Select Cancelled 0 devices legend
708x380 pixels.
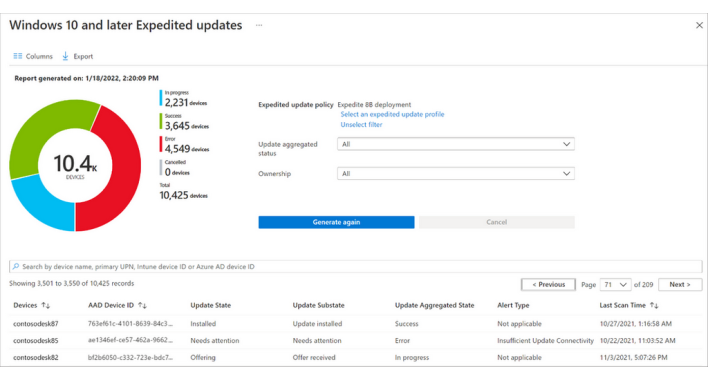click(x=175, y=168)
